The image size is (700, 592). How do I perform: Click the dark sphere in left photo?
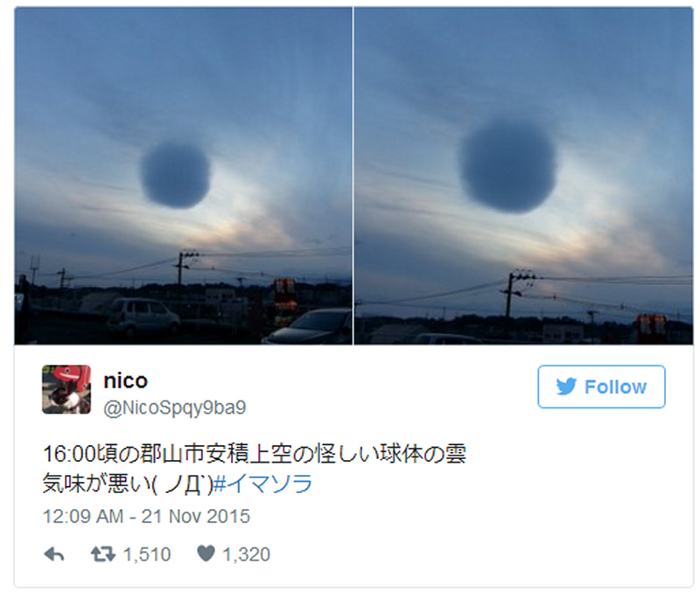pos(176,175)
